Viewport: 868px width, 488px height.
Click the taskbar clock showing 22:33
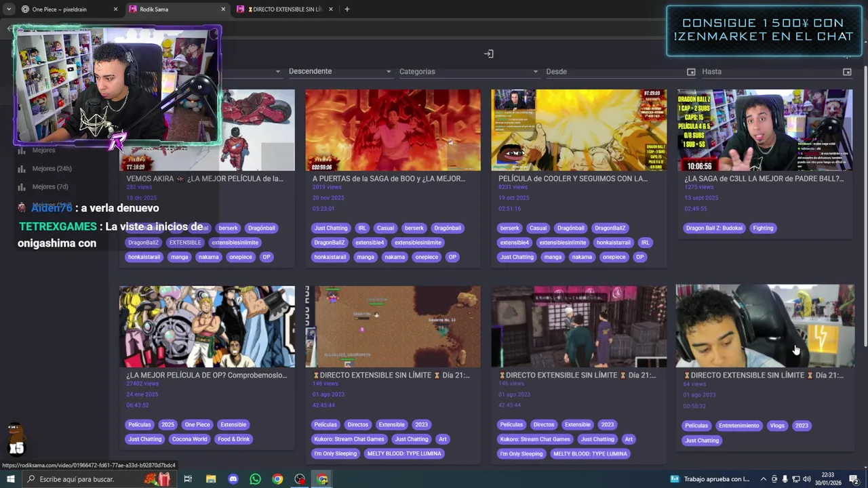(x=828, y=479)
